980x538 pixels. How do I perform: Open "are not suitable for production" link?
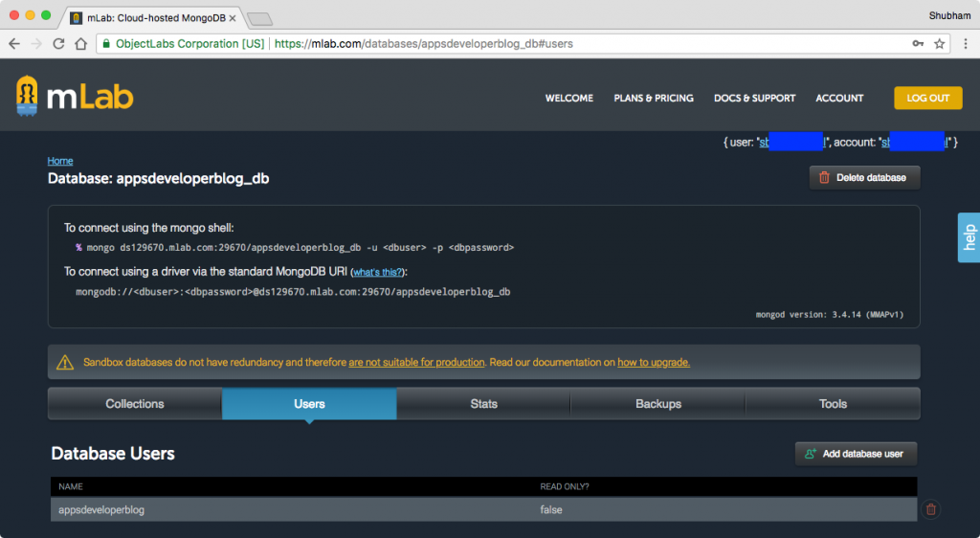[x=416, y=363]
